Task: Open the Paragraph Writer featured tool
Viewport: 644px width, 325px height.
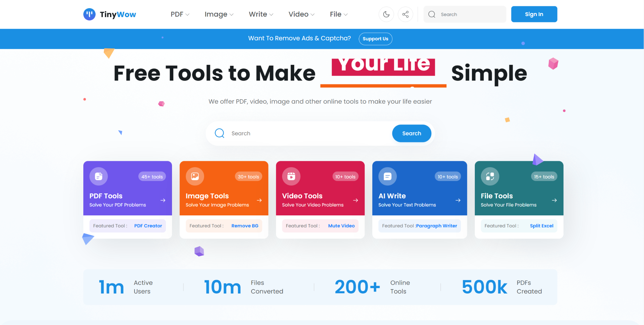Action: coord(436,225)
